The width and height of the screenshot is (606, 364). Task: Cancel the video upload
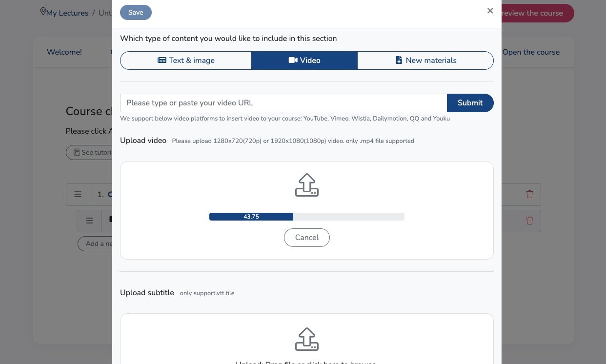pyautogui.click(x=307, y=238)
